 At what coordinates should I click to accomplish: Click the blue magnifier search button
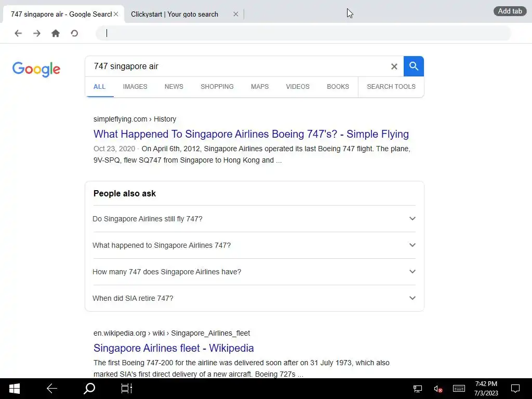tap(414, 66)
